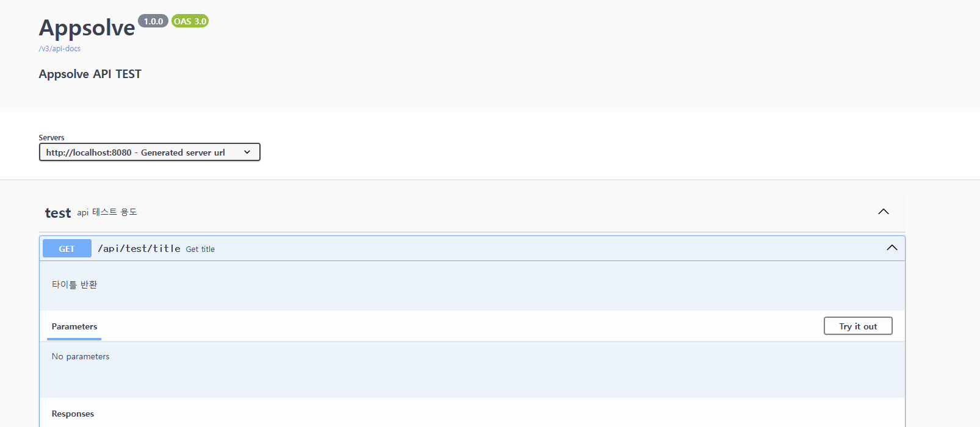The height and width of the screenshot is (427, 980).
Task: Click the OAS 3.0 badge
Action: click(x=190, y=21)
